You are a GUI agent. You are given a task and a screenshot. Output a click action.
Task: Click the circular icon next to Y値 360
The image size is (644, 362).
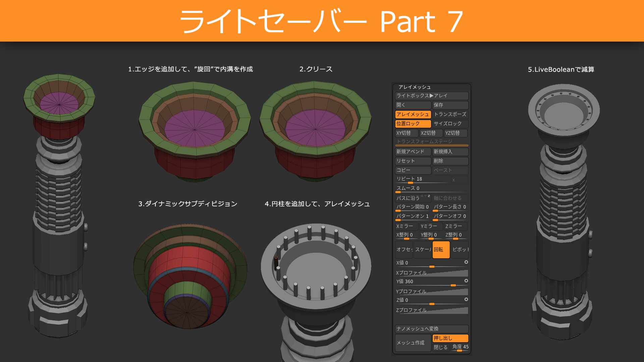coord(466,281)
